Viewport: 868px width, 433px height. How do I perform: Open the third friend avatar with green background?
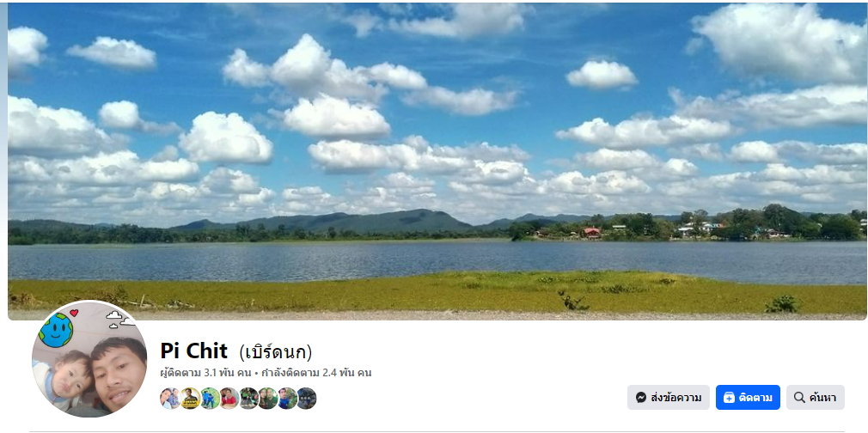tap(210, 398)
